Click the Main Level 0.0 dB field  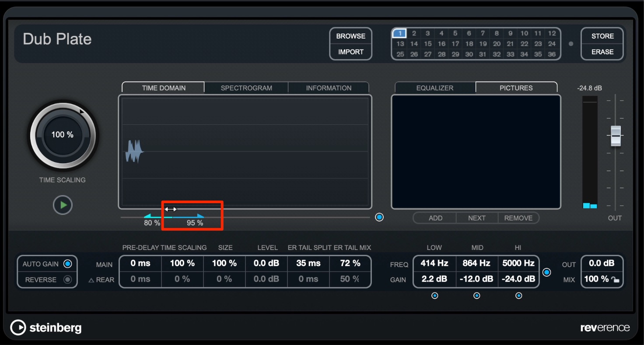click(x=266, y=263)
